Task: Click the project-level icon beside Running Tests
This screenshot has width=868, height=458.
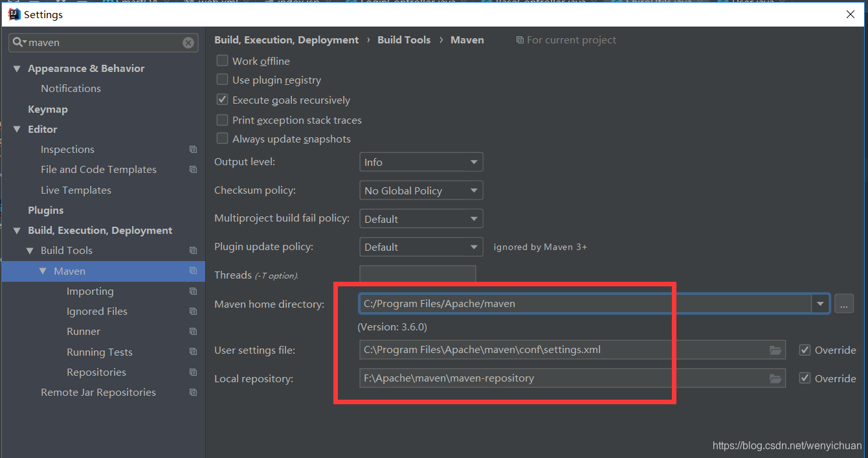Action: [x=193, y=352]
